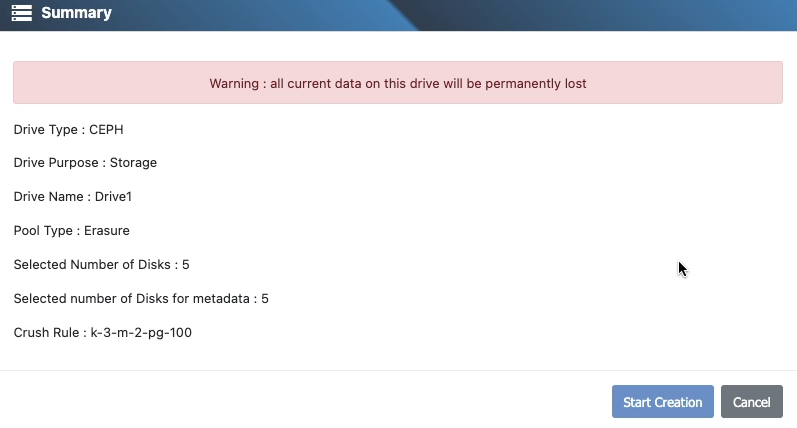Click the permanent data loss warning banner
This screenshot has height=428, width=797.
(x=398, y=83)
